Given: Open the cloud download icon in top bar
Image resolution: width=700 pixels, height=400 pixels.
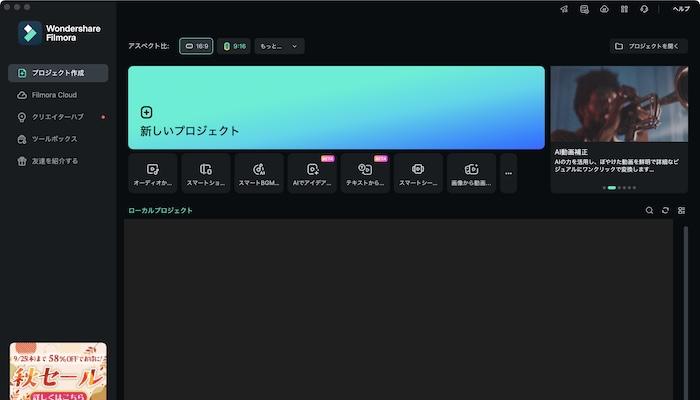Looking at the screenshot, I should pos(604,9).
